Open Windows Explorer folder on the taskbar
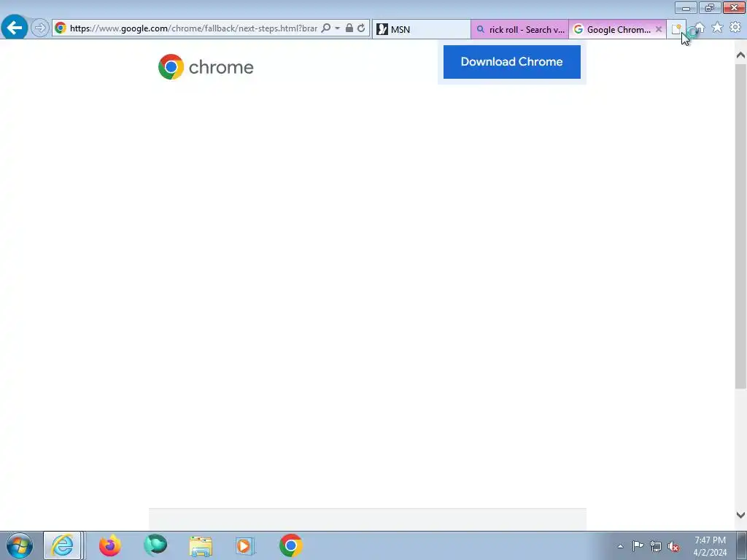This screenshot has height=560, width=747. 201,546
